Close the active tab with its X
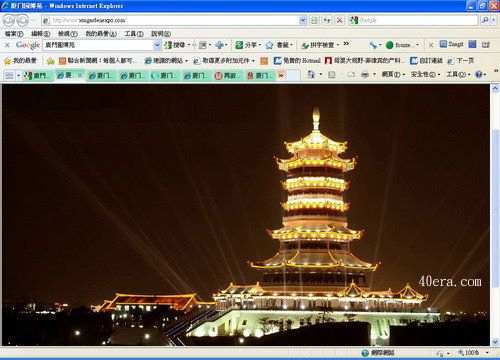The width and height of the screenshot is (500, 360). point(80,75)
